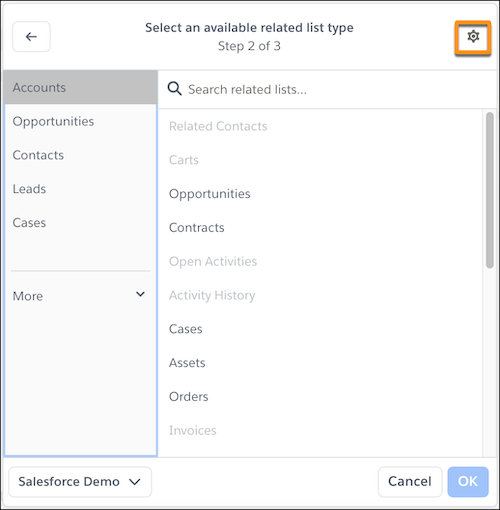Go back using the left arrow button

[31, 37]
